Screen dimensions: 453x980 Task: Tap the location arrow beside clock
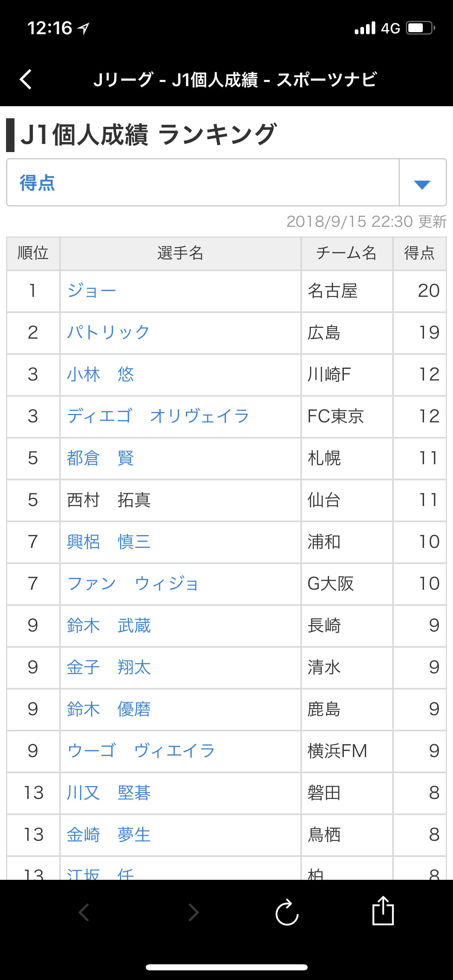(83, 29)
